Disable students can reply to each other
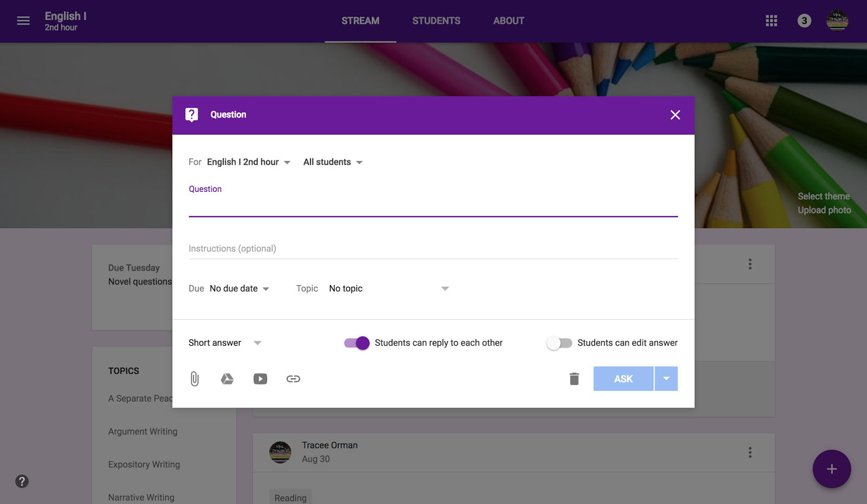 click(355, 343)
